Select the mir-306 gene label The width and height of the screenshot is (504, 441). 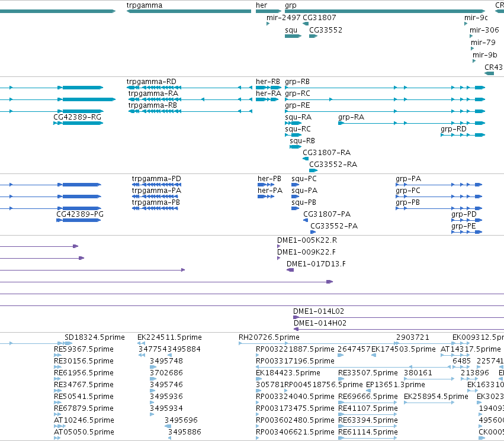click(484, 30)
